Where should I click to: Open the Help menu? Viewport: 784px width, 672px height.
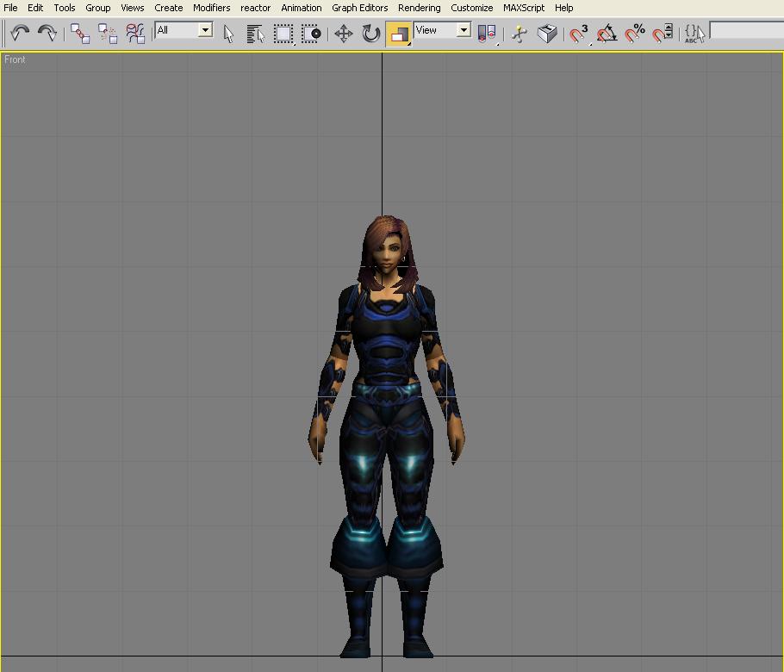[x=563, y=8]
